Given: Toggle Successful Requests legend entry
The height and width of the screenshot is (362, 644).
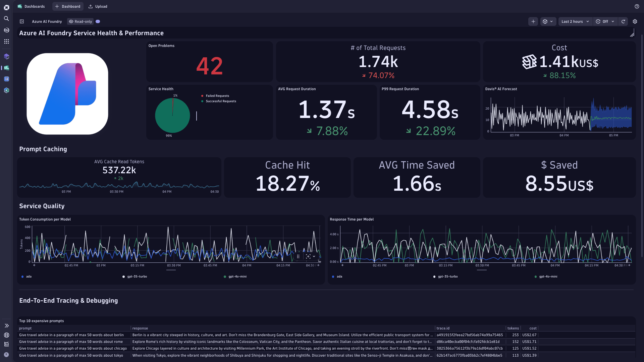Looking at the screenshot, I should (x=218, y=101).
